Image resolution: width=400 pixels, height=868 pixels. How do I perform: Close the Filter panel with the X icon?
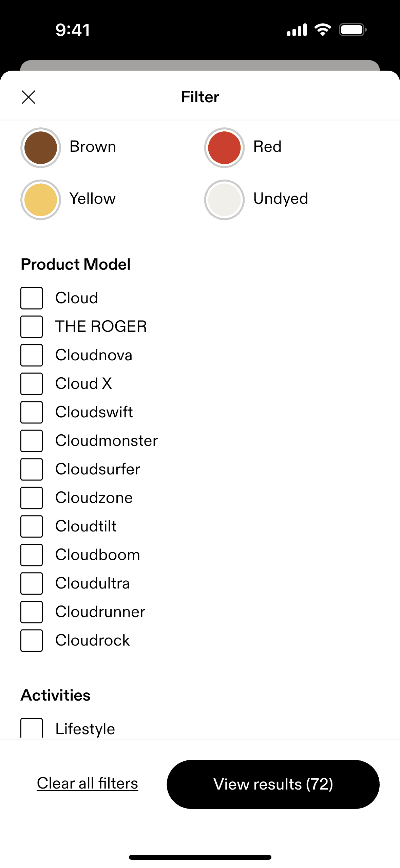point(28,97)
